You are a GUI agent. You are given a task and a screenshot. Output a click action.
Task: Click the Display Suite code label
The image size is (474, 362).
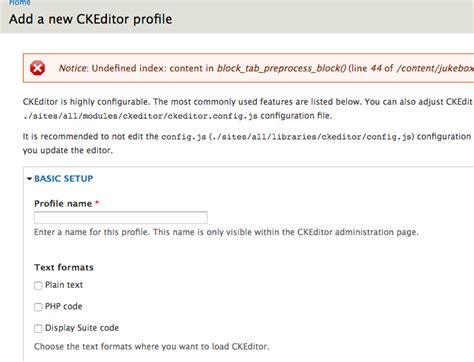[82, 328]
